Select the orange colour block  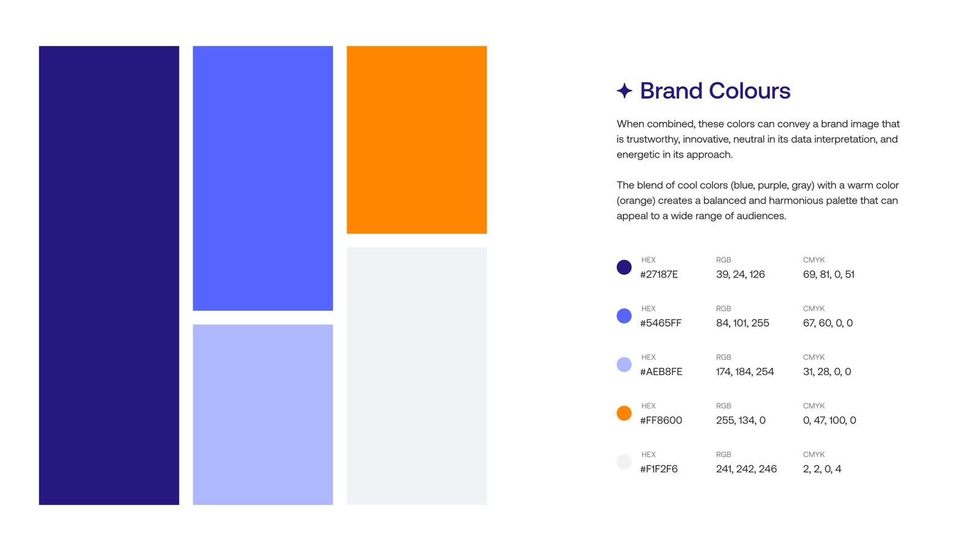(x=417, y=140)
